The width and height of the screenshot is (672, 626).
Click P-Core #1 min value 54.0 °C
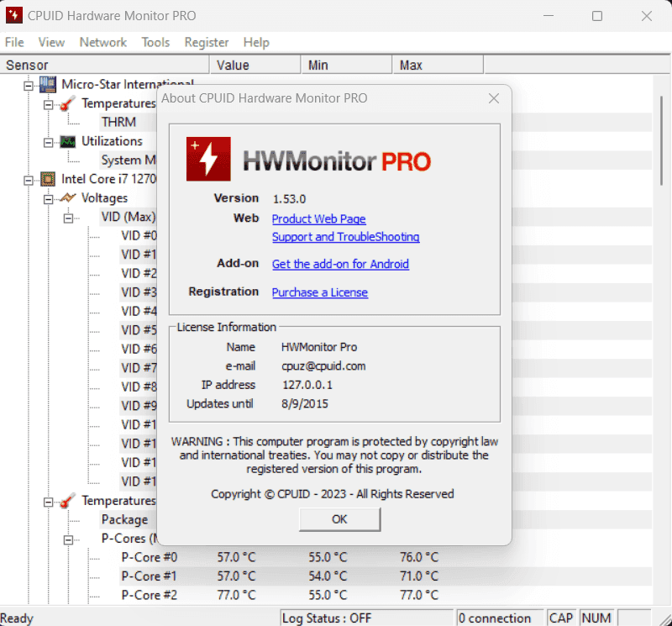(x=328, y=576)
